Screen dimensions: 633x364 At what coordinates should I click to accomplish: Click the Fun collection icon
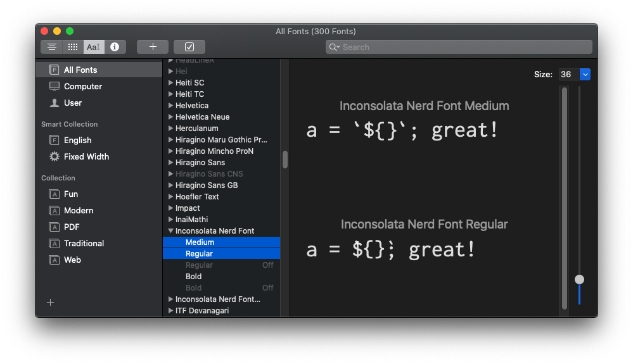tap(54, 194)
